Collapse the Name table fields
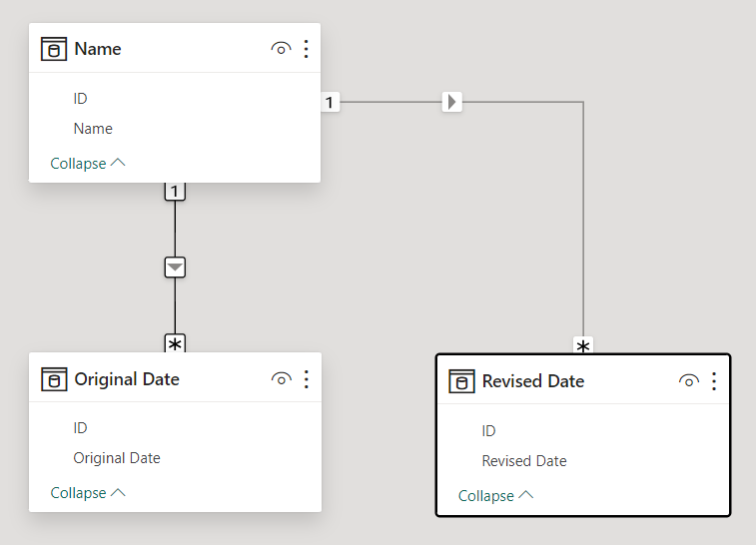The image size is (756, 545). click(88, 164)
